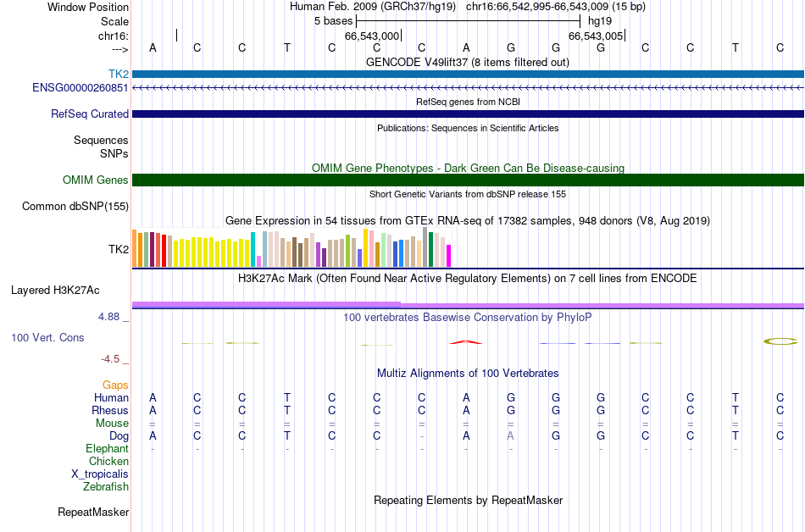
Task: Open the Basewise Conservation by PhyloP title
Action: [467, 317]
